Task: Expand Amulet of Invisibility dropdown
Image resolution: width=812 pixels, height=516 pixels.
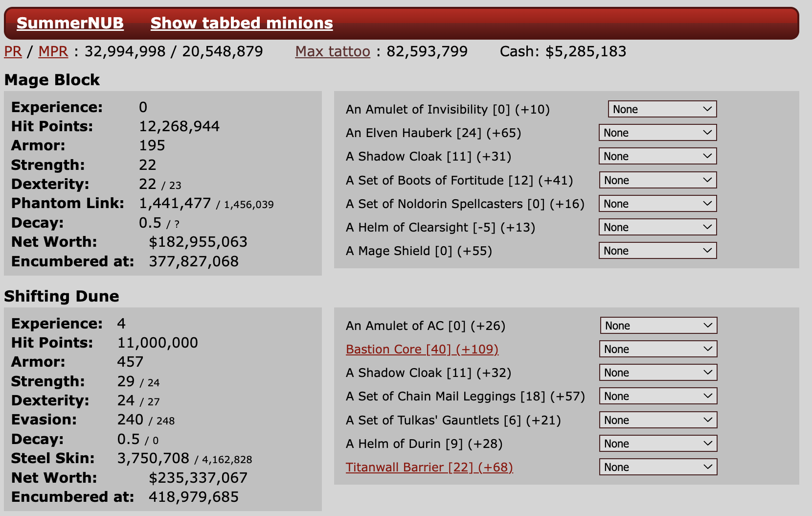Action: (x=662, y=109)
